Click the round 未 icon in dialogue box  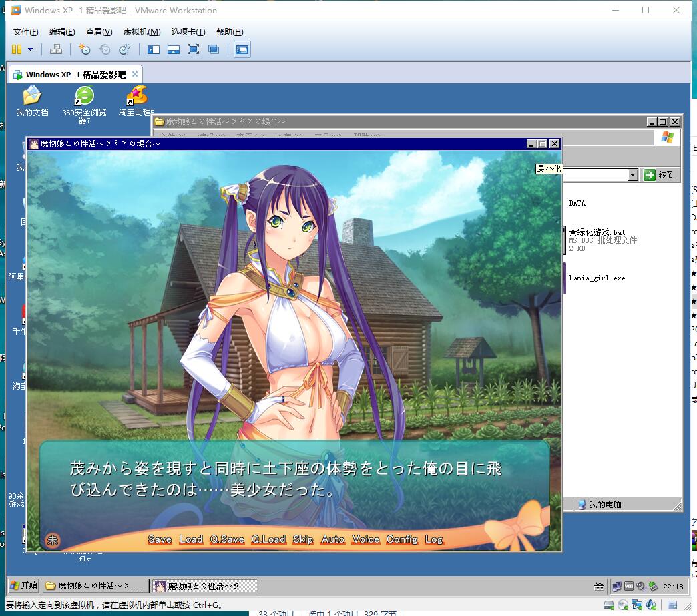click(53, 540)
